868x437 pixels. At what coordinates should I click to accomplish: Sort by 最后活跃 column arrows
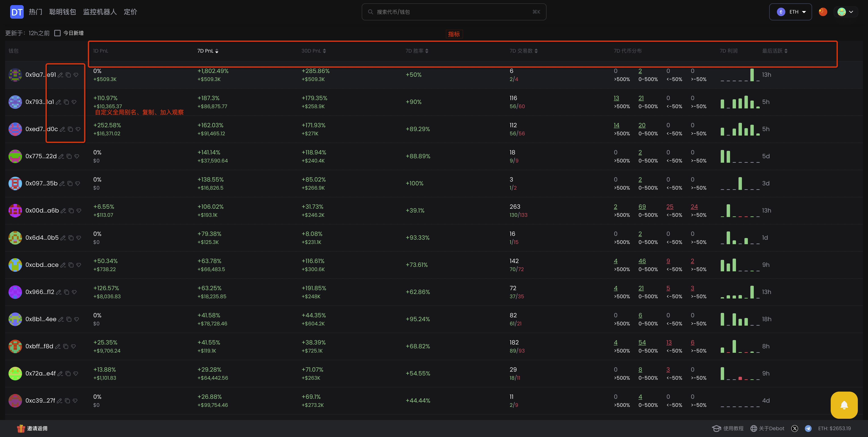pyautogui.click(x=786, y=51)
